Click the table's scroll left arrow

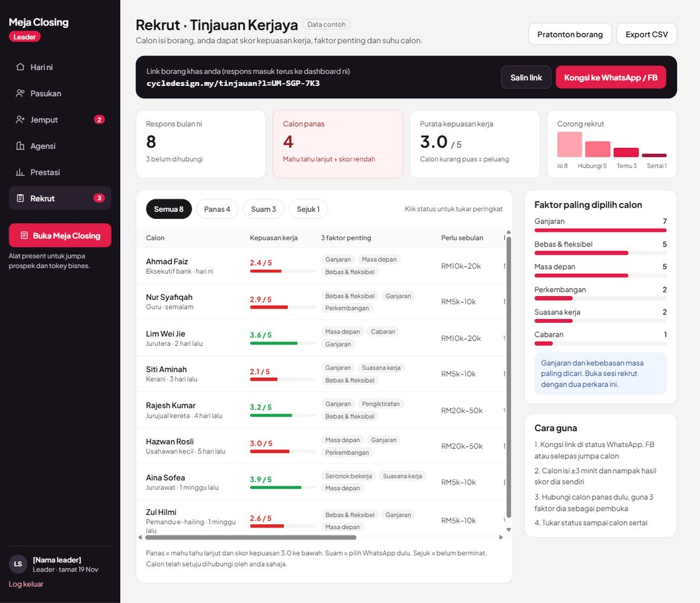coord(140,537)
